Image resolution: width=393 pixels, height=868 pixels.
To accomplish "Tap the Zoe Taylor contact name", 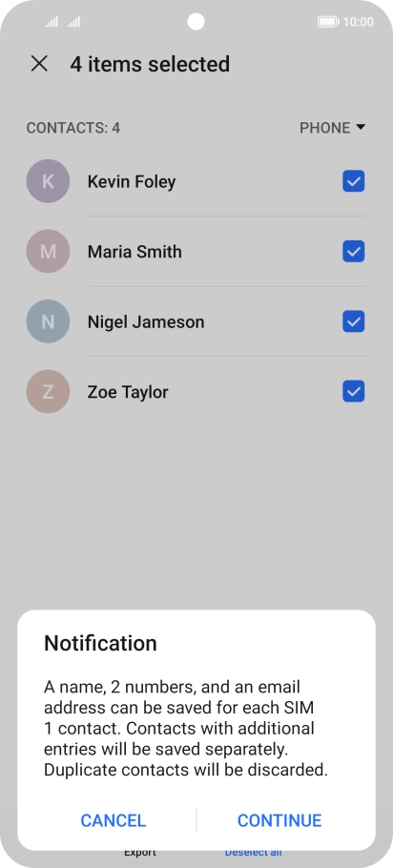I will click(x=128, y=392).
